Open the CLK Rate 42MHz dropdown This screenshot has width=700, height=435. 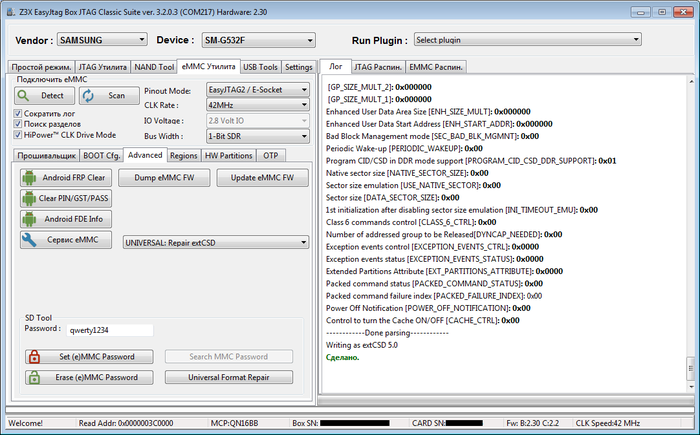pyautogui.click(x=255, y=104)
